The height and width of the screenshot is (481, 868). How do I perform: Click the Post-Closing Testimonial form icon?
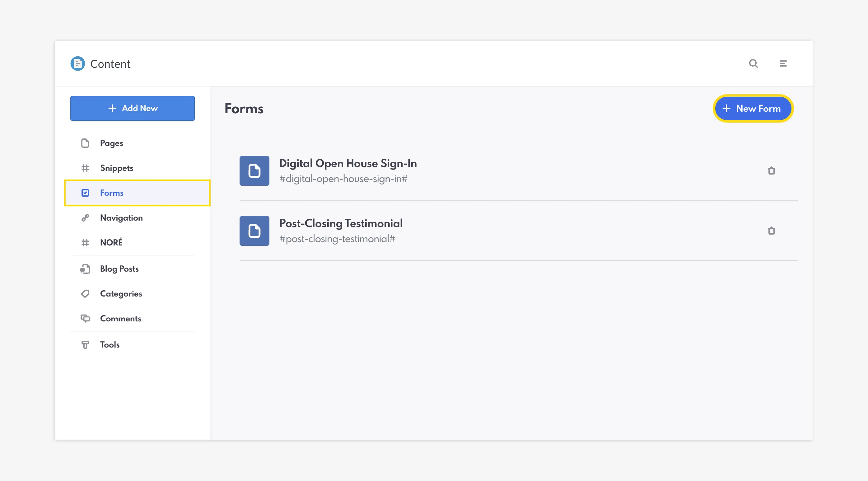(254, 231)
